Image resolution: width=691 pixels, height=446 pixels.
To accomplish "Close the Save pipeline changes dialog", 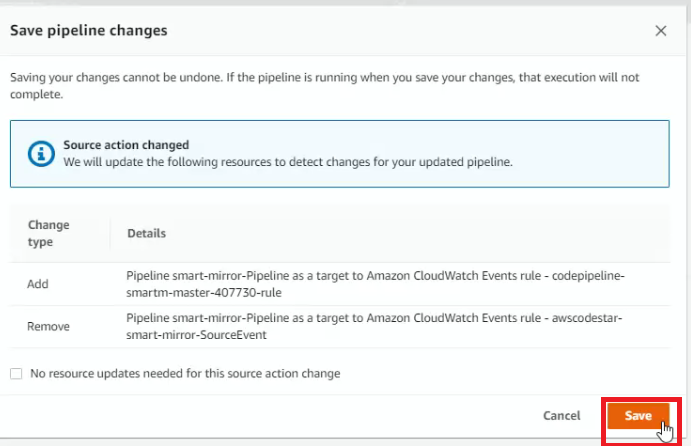I will 661,31.
